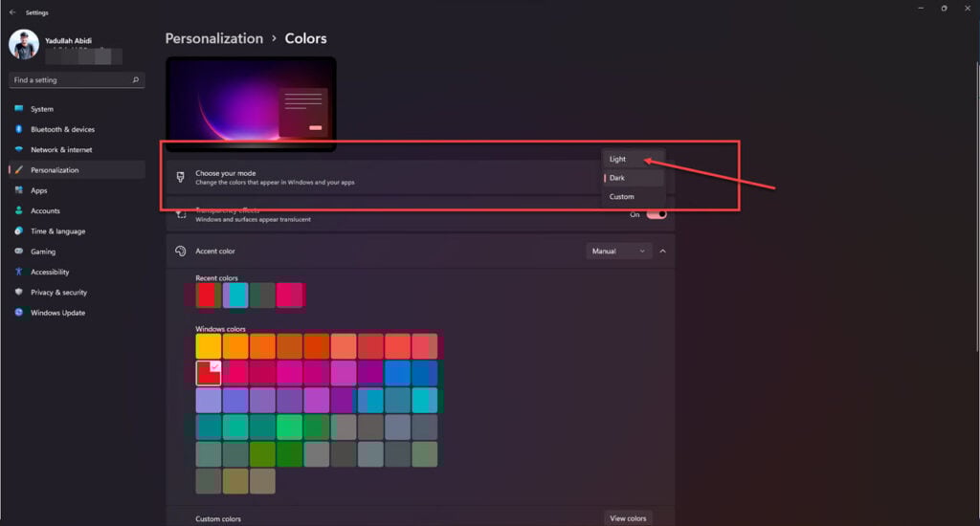The image size is (980, 526).
Task: Click the Accounts person icon in sidebar
Action: pyautogui.click(x=19, y=210)
